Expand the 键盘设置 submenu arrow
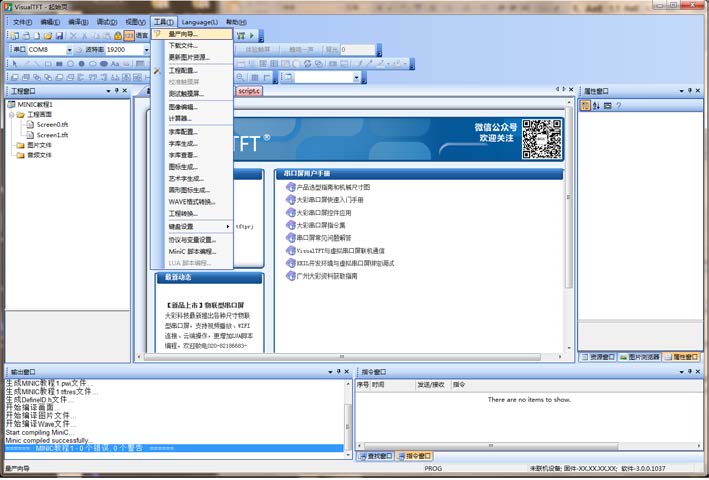The height and width of the screenshot is (480, 709). [x=227, y=226]
